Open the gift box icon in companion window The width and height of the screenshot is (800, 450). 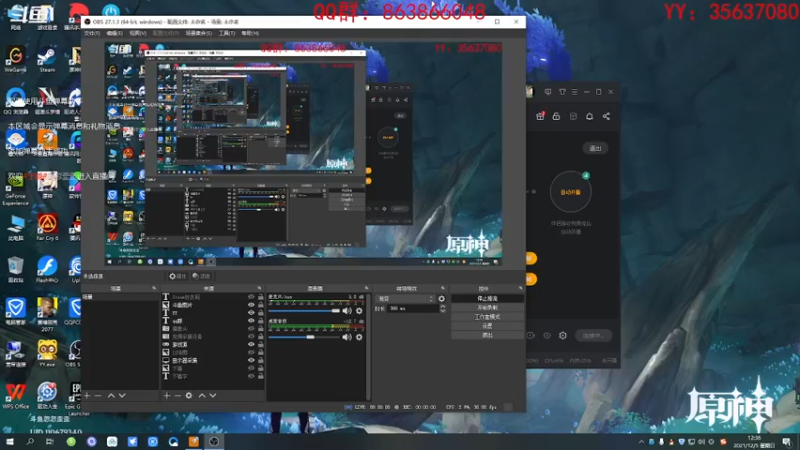[x=540, y=116]
